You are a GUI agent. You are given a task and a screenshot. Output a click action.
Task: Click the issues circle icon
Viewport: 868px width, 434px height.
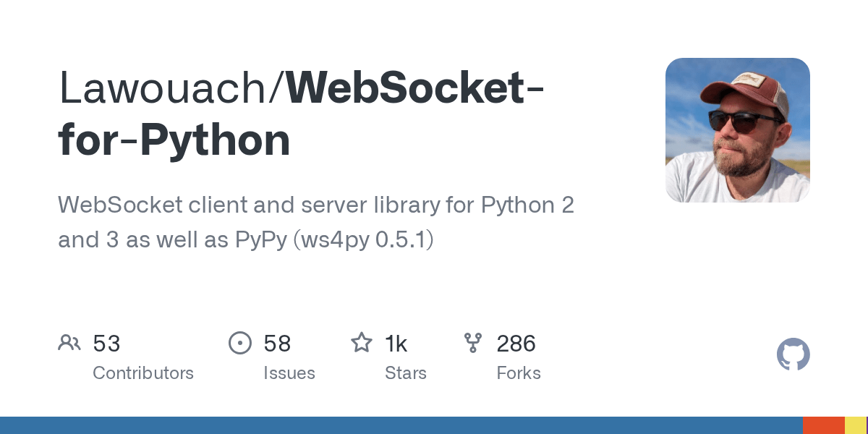point(240,343)
